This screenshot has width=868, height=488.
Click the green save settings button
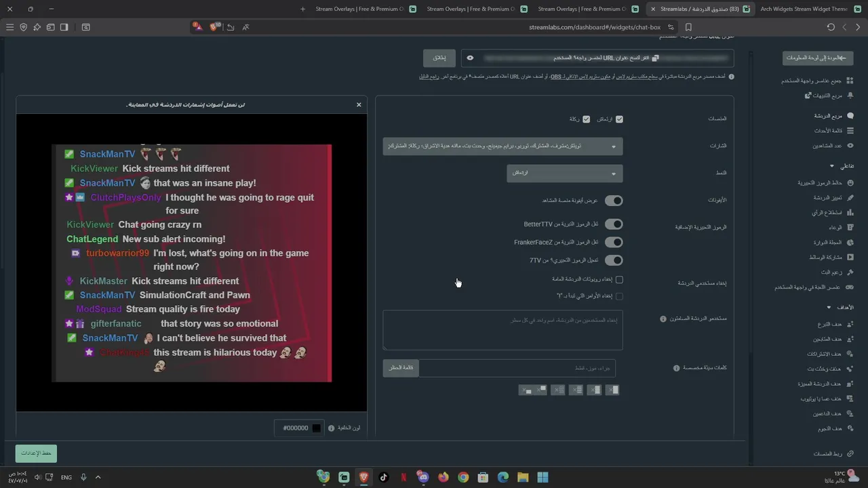click(x=36, y=453)
